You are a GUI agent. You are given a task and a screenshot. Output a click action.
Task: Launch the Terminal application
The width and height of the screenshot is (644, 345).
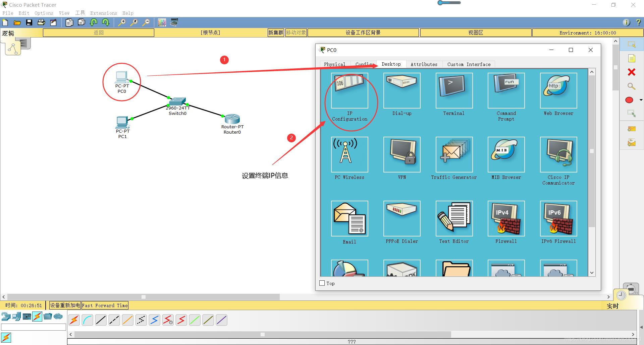point(454,90)
